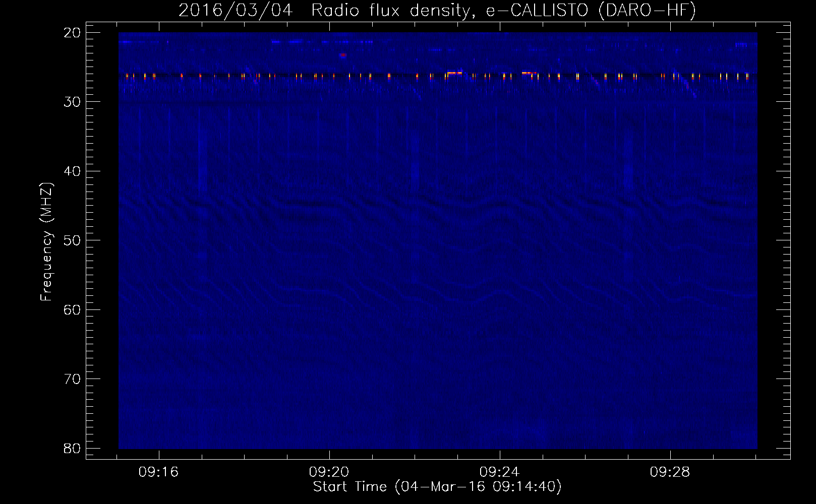Click the 70 frequency tick label
Viewport: 816px width, 504px height.
coord(73,379)
